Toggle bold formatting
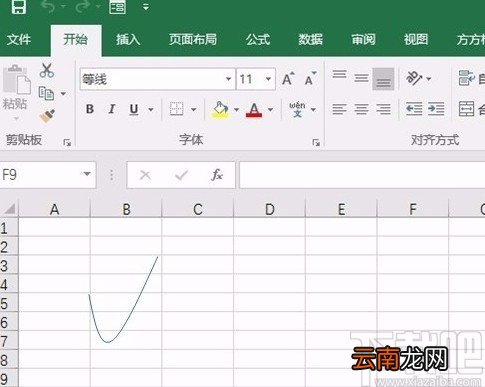Image resolution: width=485 pixels, height=387 pixels. pyautogui.click(x=90, y=109)
